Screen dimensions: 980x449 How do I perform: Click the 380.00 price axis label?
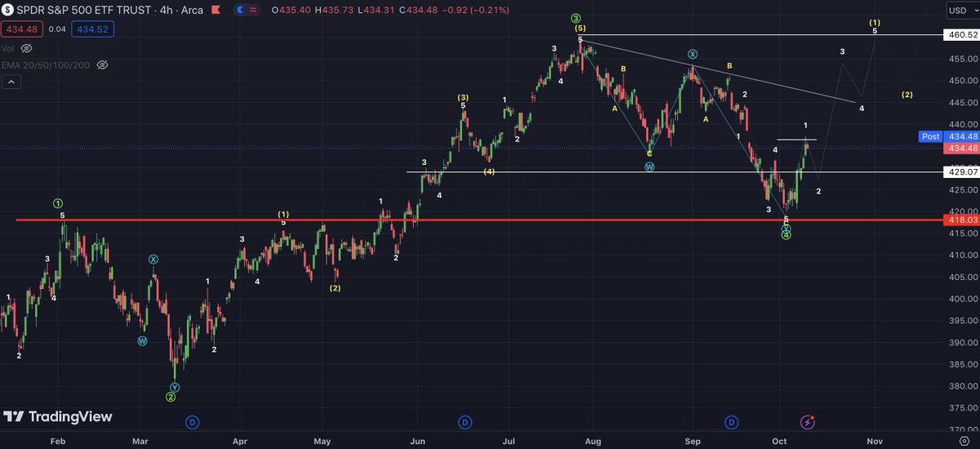point(962,386)
